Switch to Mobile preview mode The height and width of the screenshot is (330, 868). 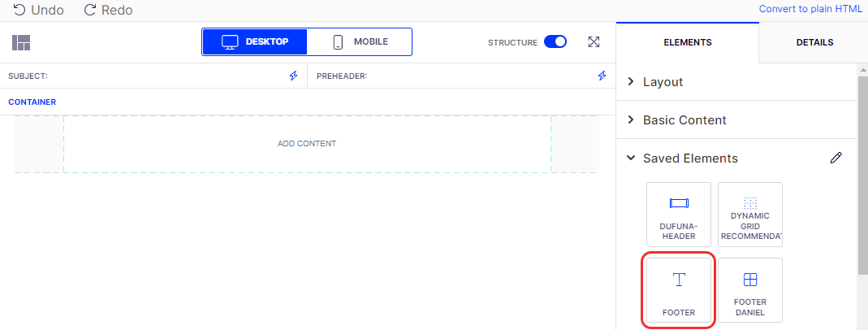coord(360,42)
